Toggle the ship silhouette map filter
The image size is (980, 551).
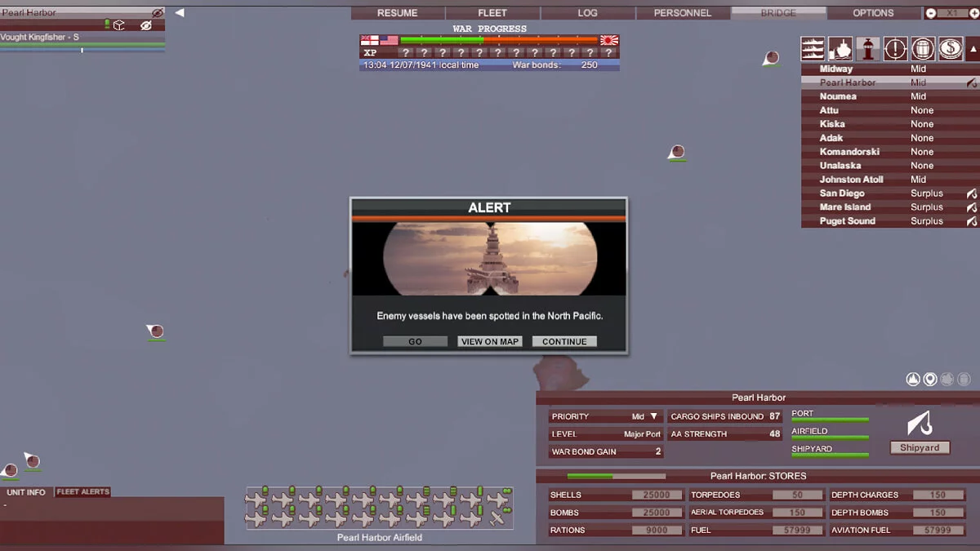913,379
